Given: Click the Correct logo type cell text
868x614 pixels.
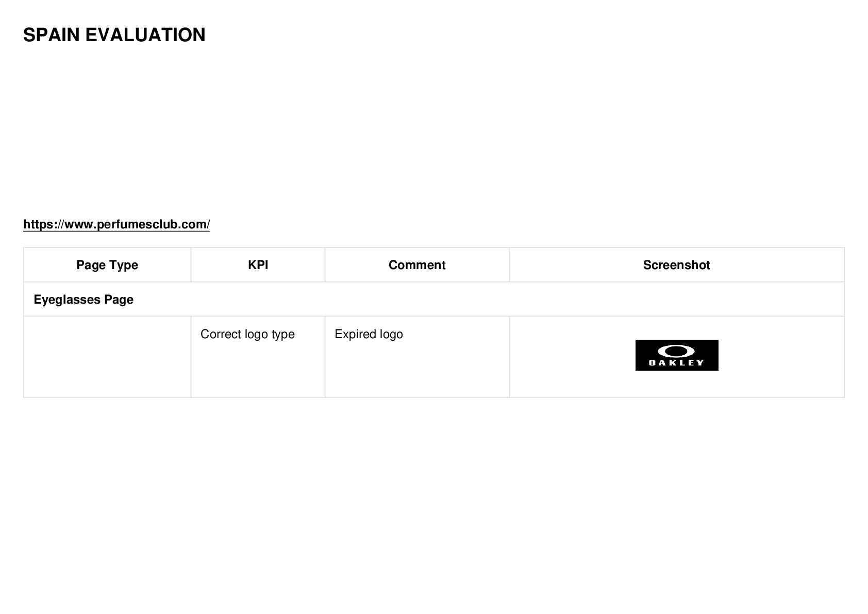Looking at the screenshot, I should pos(247,334).
